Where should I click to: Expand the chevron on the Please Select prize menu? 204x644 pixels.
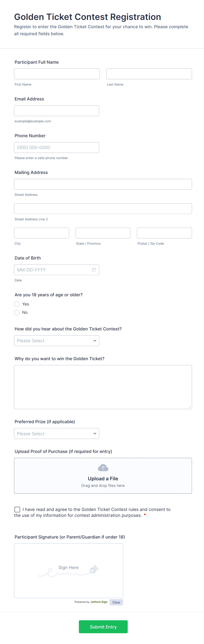95,433
